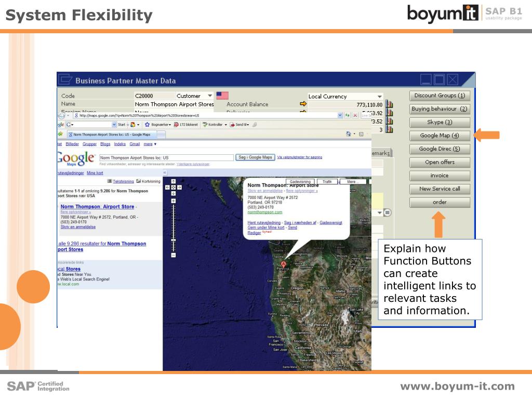Viewport: 532px width, 399px height.
Task: Click the invoice function button
Action: click(x=440, y=176)
